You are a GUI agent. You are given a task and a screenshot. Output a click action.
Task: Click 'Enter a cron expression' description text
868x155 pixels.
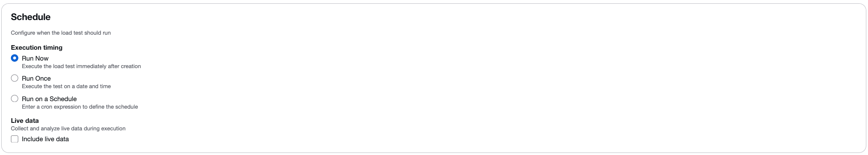point(80,107)
